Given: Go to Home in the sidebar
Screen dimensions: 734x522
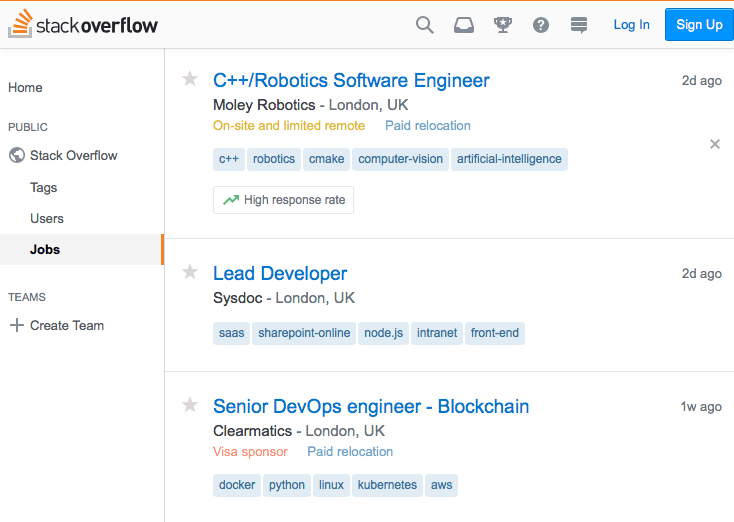Looking at the screenshot, I should tap(25, 88).
